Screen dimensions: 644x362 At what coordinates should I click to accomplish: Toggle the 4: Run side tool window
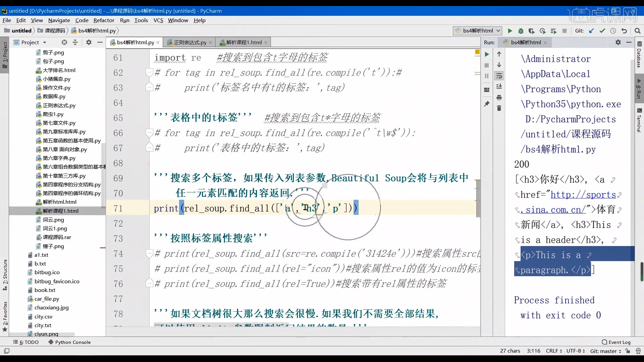coord(639,88)
